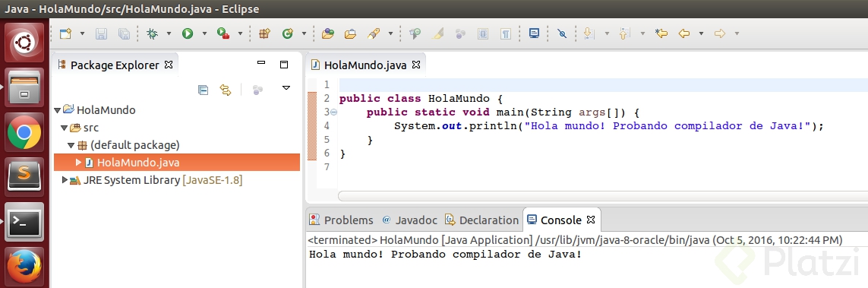The width and height of the screenshot is (868, 288).
Task: Click the blue monitor console toolbar icon
Action: 534,33
